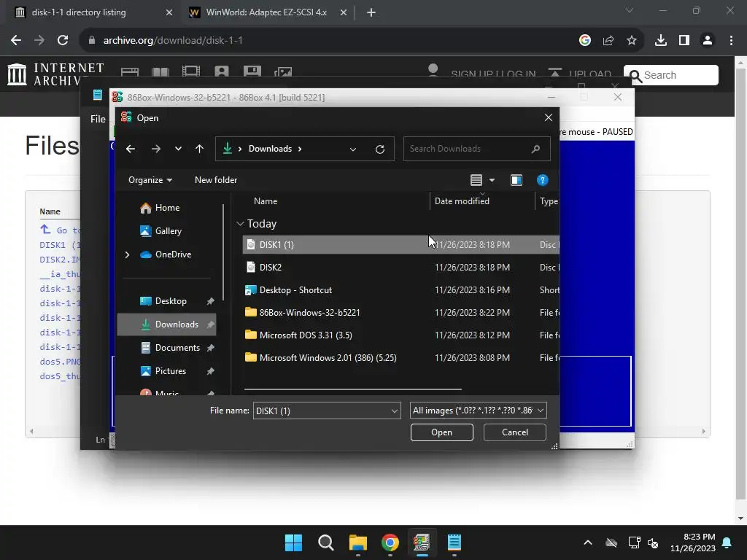The height and width of the screenshot is (560, 747).
Task: Share this page icon in Chrome
Action: click(608, 41)
